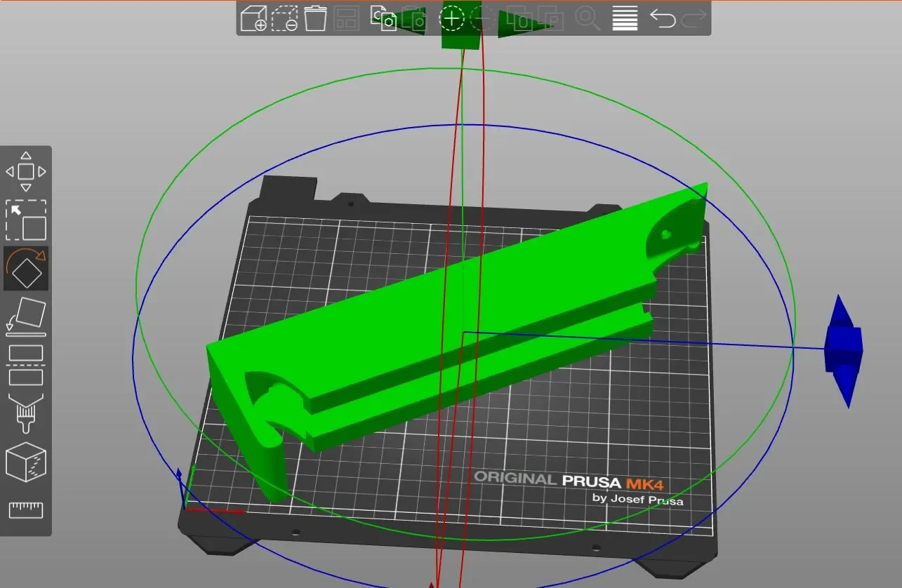The height and width of the screenshot is (588, 902).
Task: Click the Delete all trash can icon
Action: click(316, 18)
